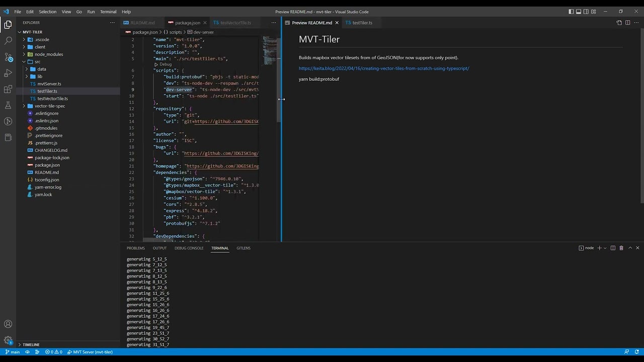This screenshot has height=362, width=644.
Task: Switch to the DEBUG CONSOLE tab
Action: pos(189,248)
